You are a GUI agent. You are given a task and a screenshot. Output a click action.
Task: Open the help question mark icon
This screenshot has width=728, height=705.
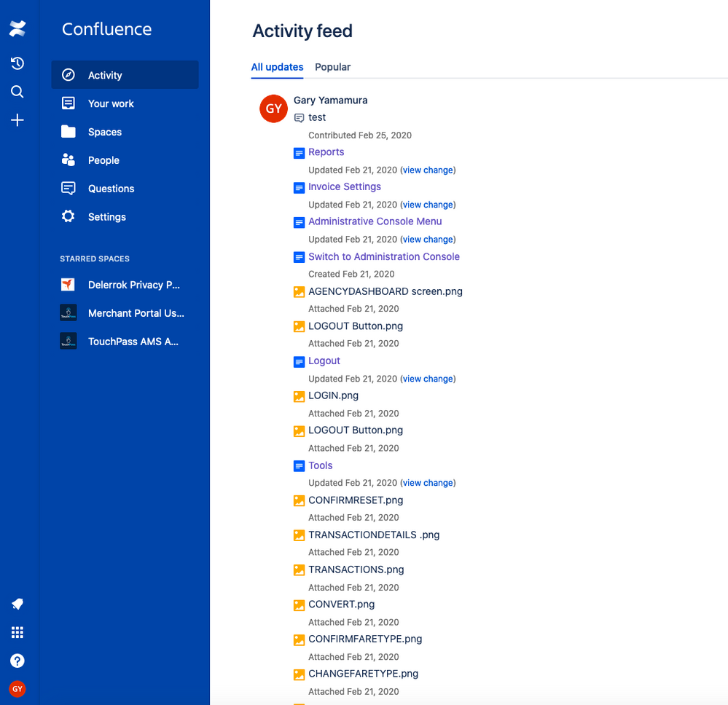[x=17, y=661]
